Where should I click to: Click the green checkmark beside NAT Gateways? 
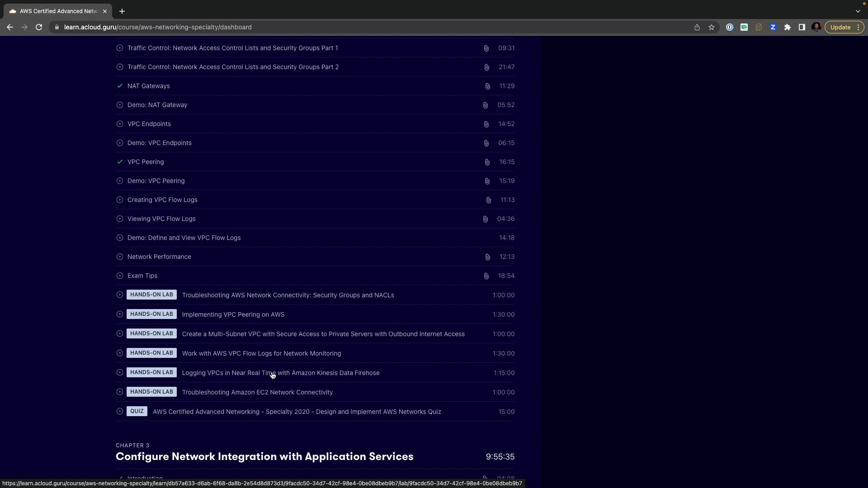click(119, 86)
